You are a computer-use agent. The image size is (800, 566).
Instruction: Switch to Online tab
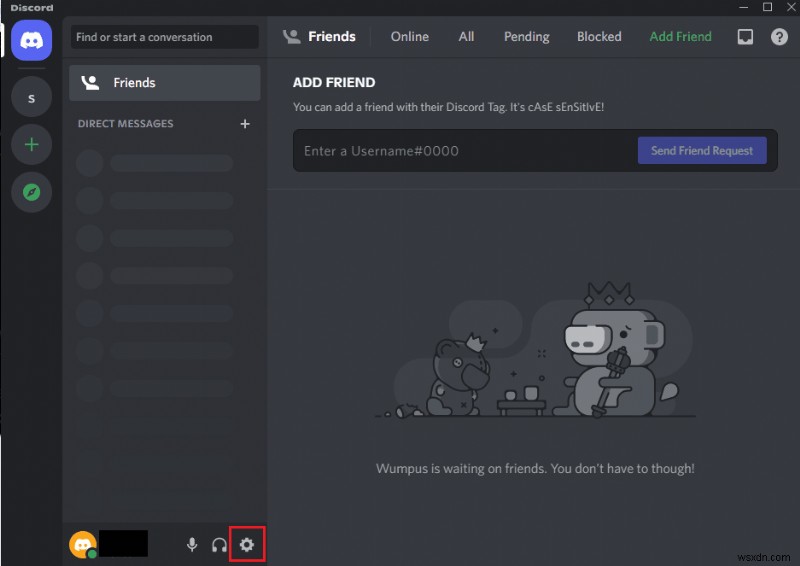[x=410, y=37]
